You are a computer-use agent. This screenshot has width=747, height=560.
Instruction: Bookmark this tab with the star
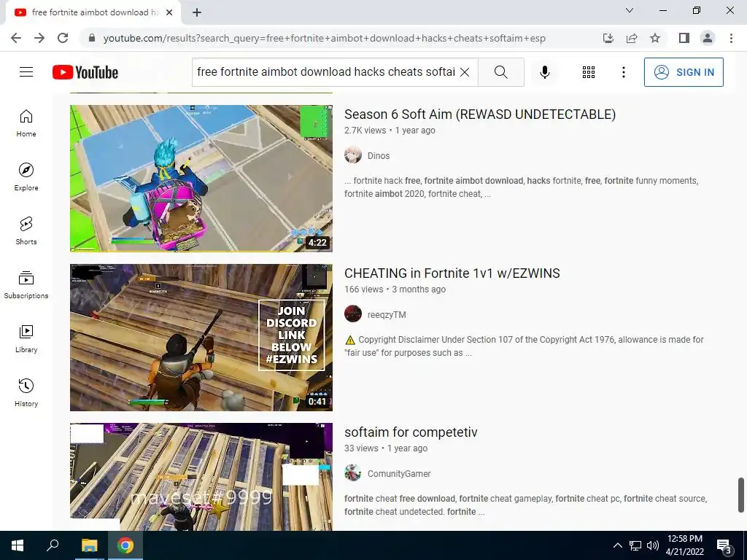[655, 38]
